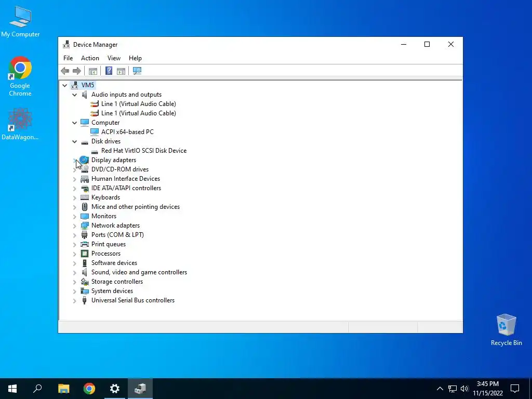Expand Universal Serial Bus controllers chevron
This screenshot has height=399, width=532.
coord(74,300)
